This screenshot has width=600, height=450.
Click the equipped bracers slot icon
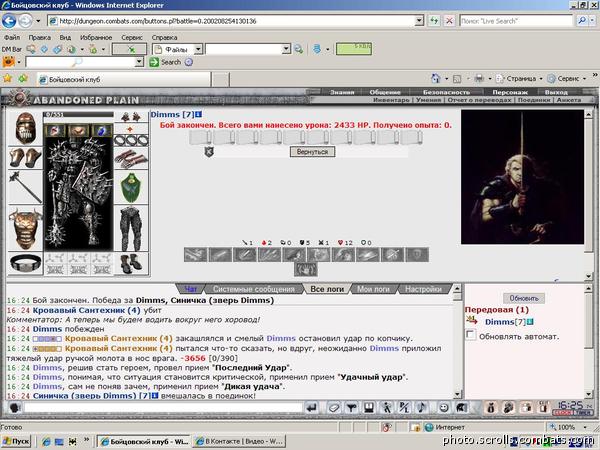point(25,158)
